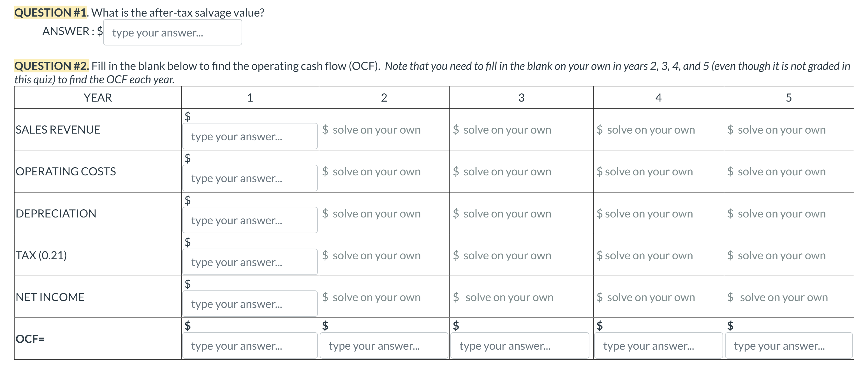Click the Net Income year 1 field
This screenshot has width=868, height=369.
[x=250, y=304]
